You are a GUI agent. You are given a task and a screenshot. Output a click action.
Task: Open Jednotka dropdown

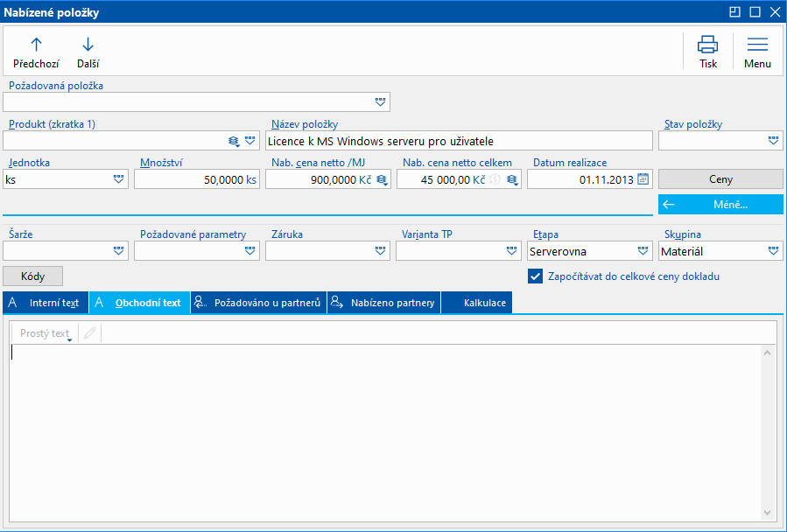(x=118, y=179)
